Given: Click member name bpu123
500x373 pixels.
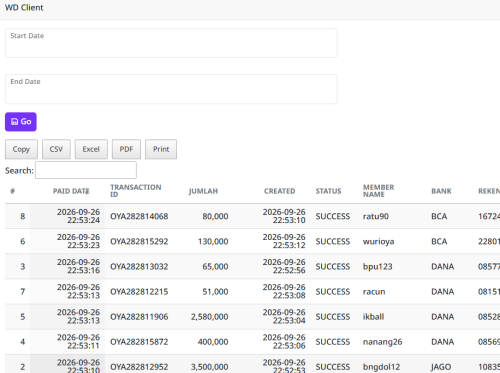Looking at the screenshot, I should [378, 267].
